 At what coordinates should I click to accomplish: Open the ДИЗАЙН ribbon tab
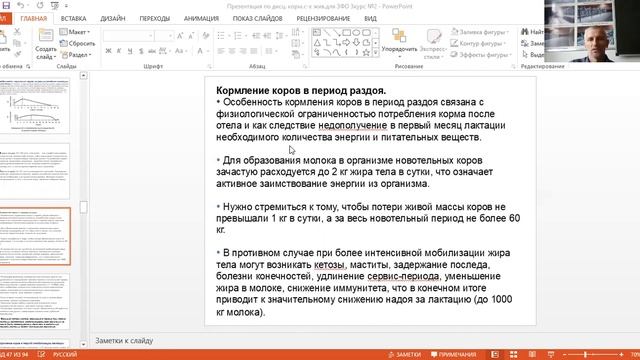click(x=113, y=18)
